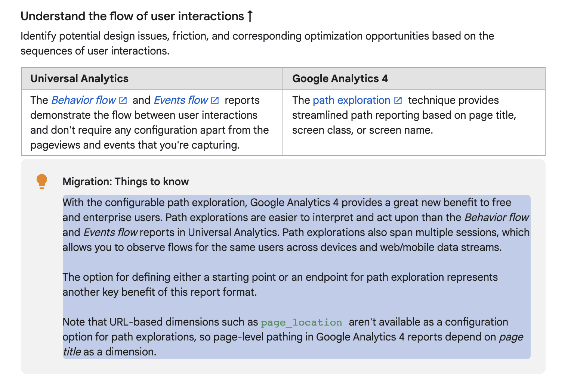Screen dimensions: 574x392
Task: Click paragraph about starting point or endpoint
Action: (x=280, y=284)
